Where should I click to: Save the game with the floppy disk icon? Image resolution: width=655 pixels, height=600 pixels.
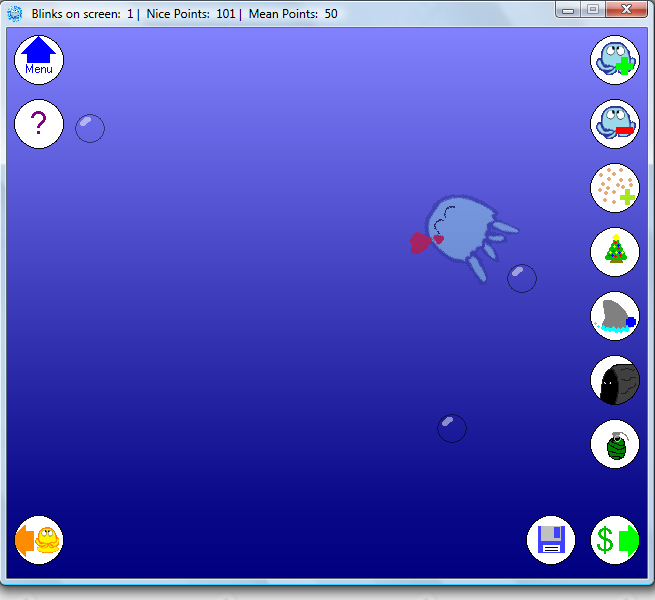pos(551,540)
